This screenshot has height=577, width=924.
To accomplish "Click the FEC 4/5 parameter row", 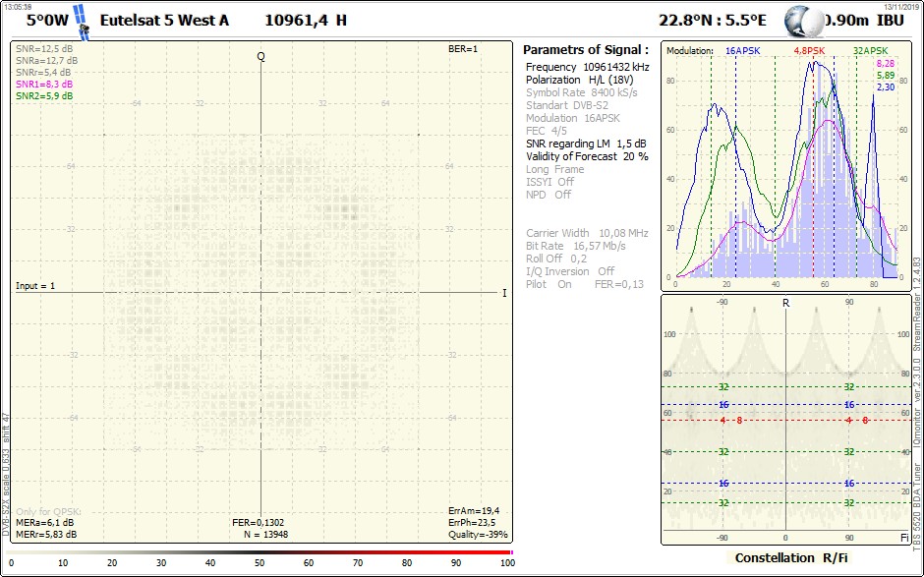I will tap(547, 131).
